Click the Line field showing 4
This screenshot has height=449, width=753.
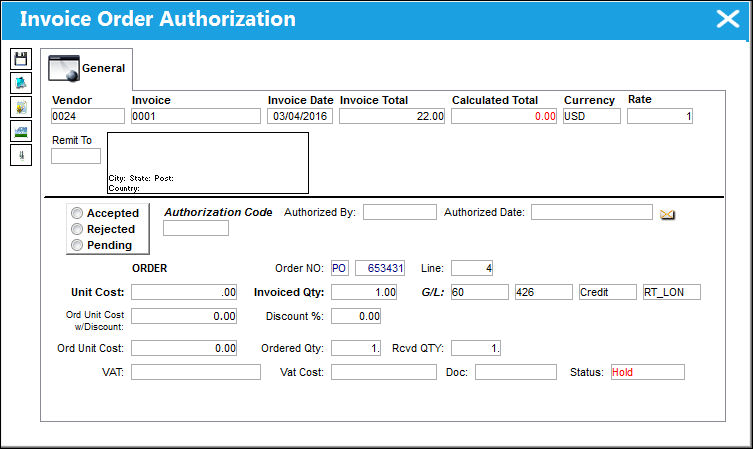point(472,268)
